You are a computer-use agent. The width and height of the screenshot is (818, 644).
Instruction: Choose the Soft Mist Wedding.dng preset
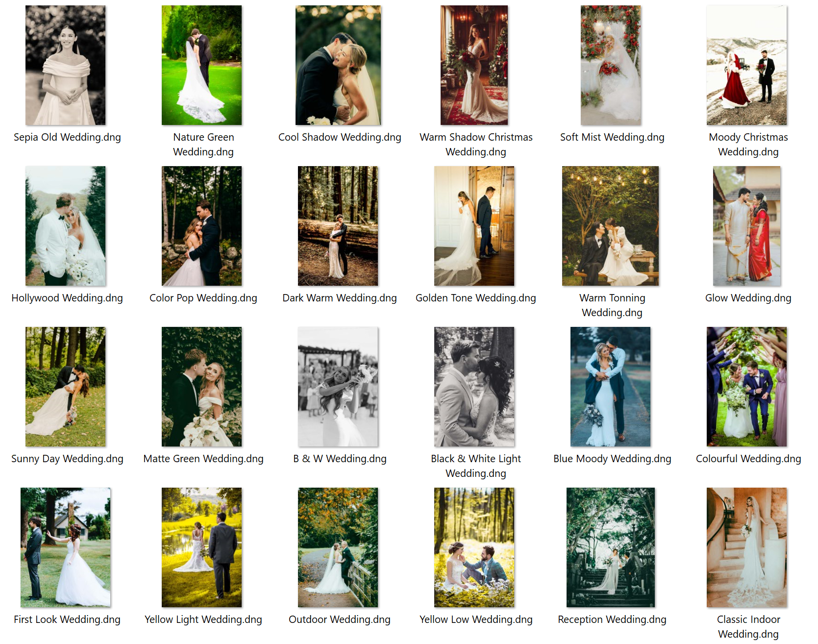click(611, 65)
